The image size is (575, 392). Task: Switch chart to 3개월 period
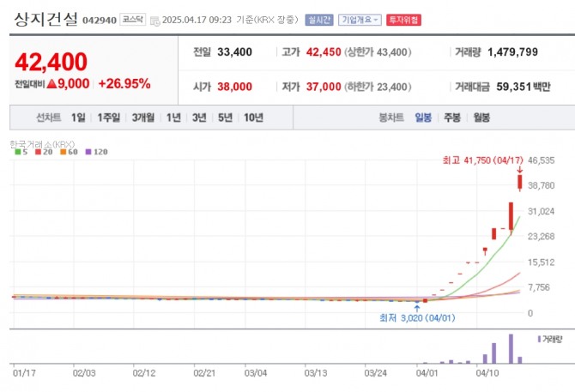(144, 118)
